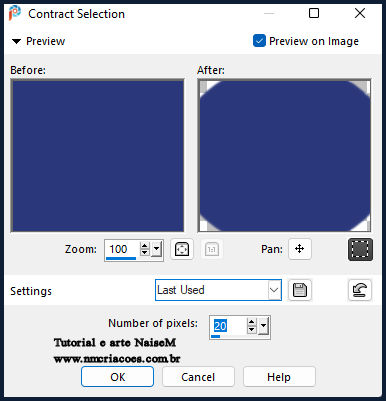Open the Last Used settings dropdown

pyautogui.click(x=218, y=290)
